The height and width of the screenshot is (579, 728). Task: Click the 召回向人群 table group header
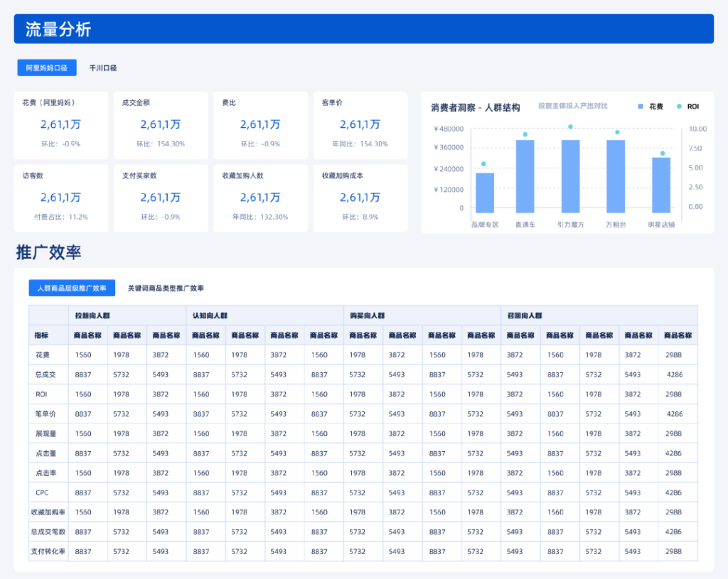pos(525,315)
